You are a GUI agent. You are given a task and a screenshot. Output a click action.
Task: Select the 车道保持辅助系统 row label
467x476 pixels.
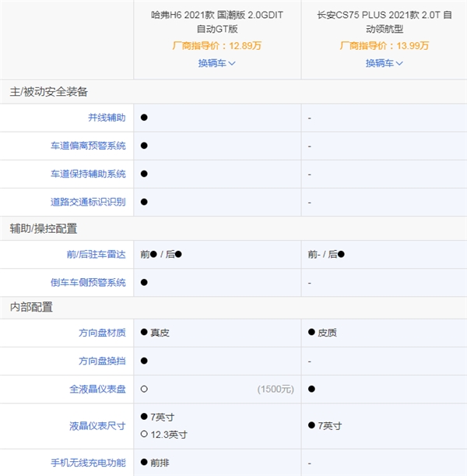[88, 174]
